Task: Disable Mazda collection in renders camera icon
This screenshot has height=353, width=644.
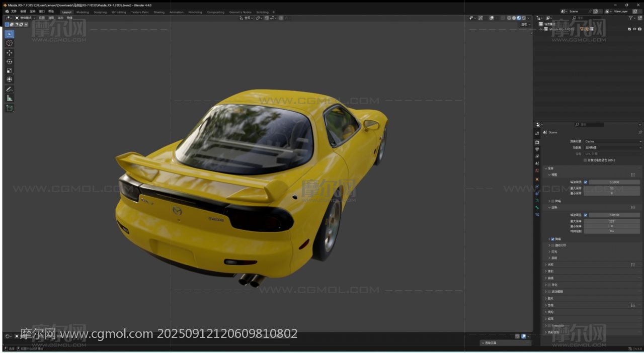Action: pyautogui.click(x=639, y=29)
